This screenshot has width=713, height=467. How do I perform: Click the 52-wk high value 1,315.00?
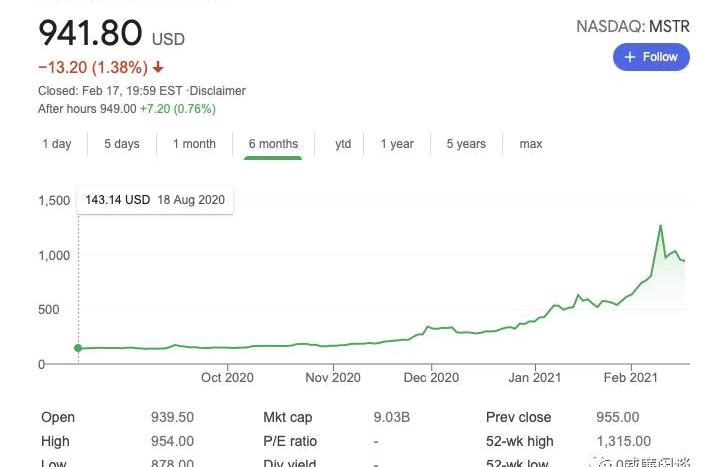point(623,441)
